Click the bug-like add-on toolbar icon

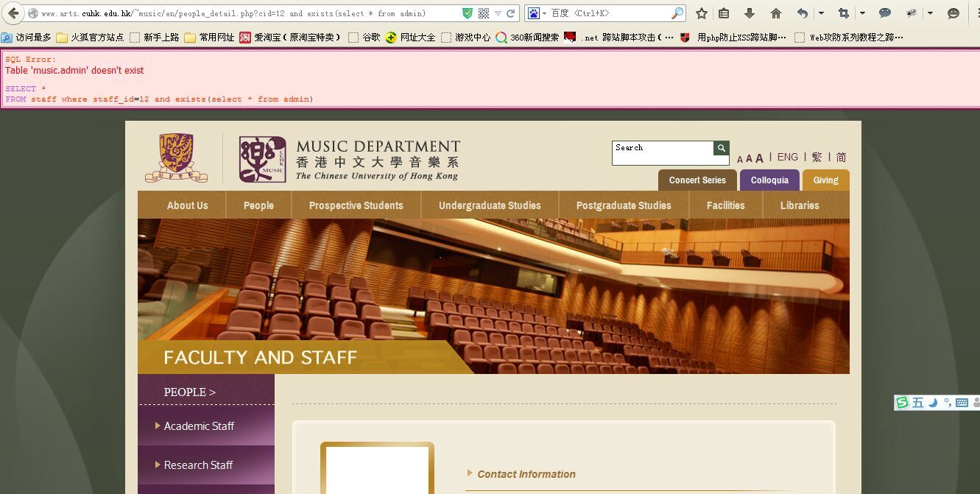[x=912, y=13]
